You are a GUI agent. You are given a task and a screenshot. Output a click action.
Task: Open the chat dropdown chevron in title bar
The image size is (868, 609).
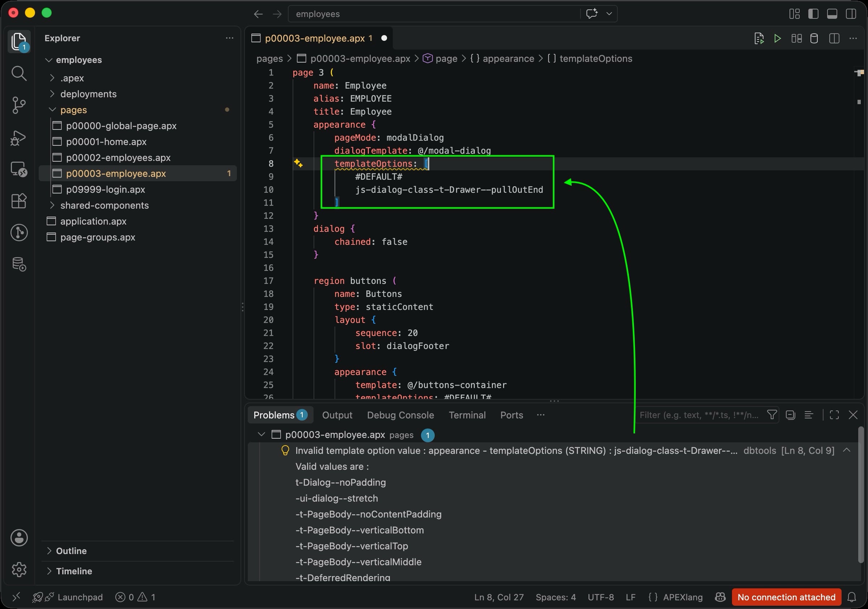(x=609, y=14)
